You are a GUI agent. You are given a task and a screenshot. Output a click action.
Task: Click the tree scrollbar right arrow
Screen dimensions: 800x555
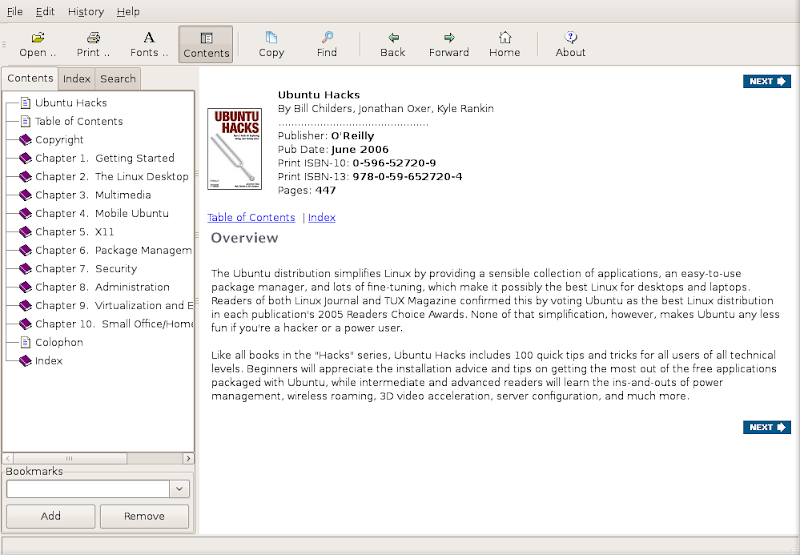pyautogui.click(x=188, y=458)
